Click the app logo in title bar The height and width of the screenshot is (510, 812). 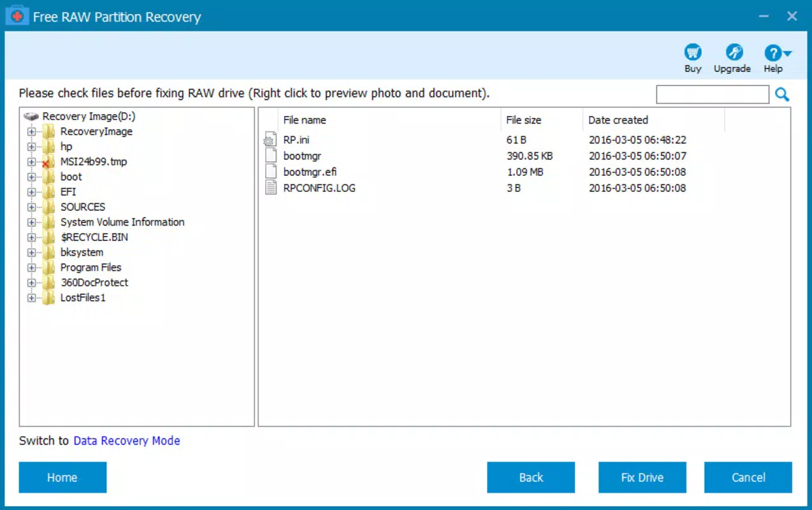17,17
